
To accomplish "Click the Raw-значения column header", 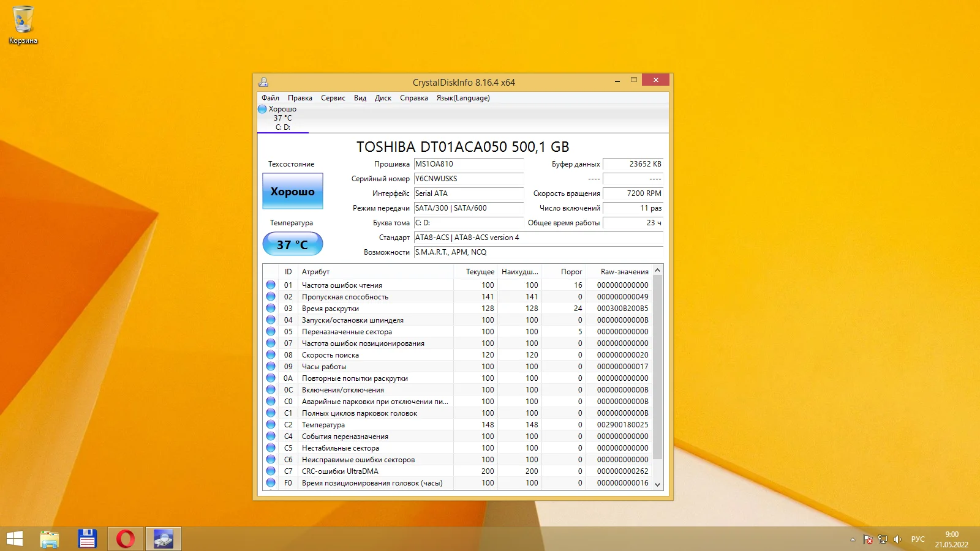I will pyautogui.click(x=619, y=272).
